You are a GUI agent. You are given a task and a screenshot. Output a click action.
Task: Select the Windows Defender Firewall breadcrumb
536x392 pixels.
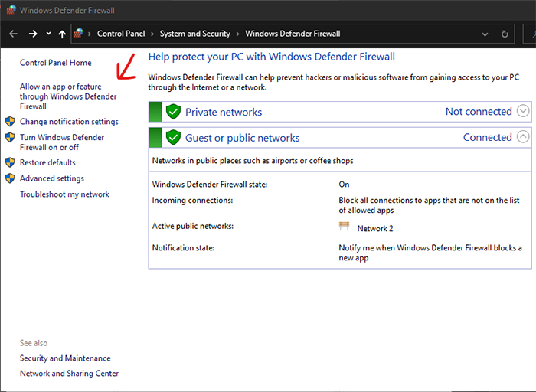coord(293,34)
